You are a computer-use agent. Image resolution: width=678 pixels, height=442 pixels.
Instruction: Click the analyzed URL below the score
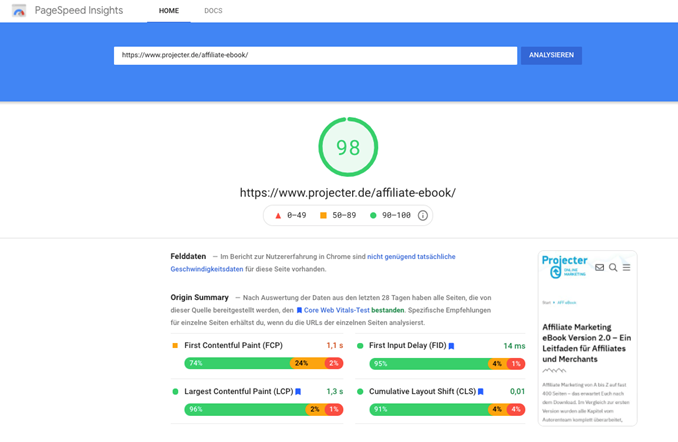348,193
